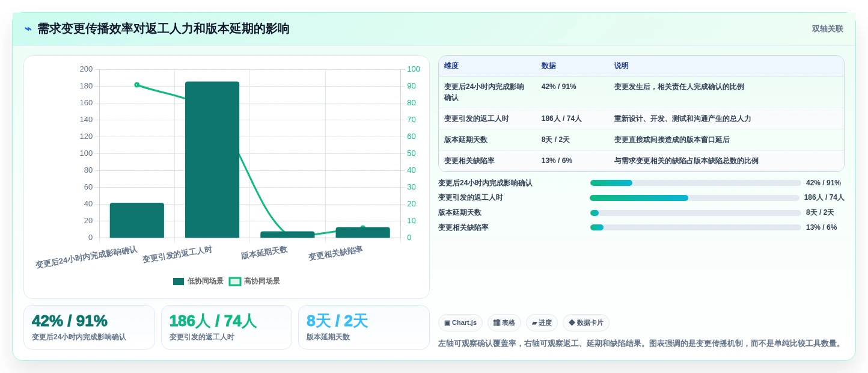Click the 13% / 6% progress value label
Screen dimensions: 868x373
coord(821,227)
